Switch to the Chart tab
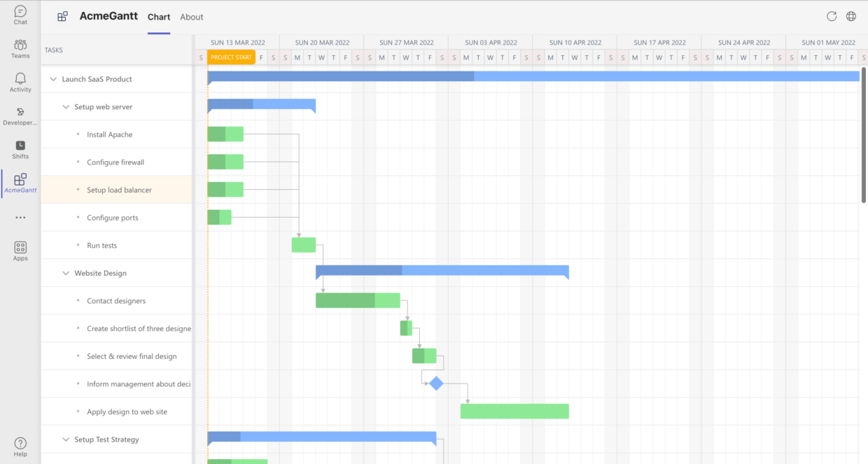The height and width of the screenshot is (464, 868). pos(159,17)
